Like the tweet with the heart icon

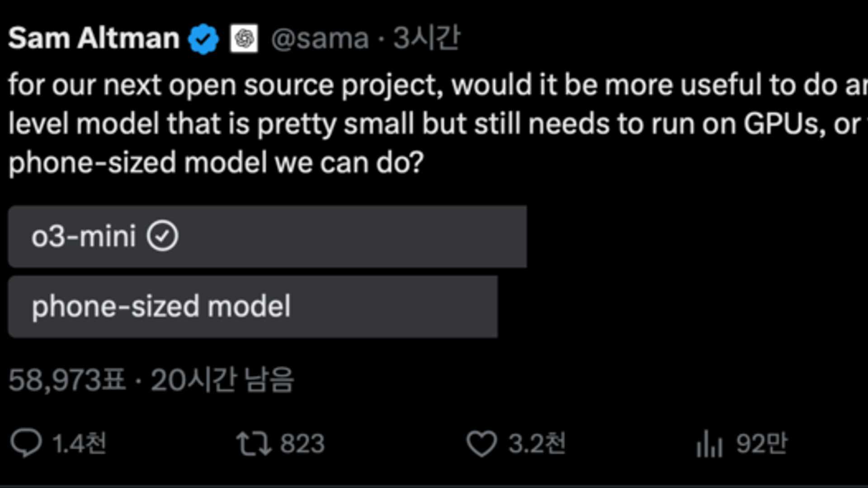481,443
